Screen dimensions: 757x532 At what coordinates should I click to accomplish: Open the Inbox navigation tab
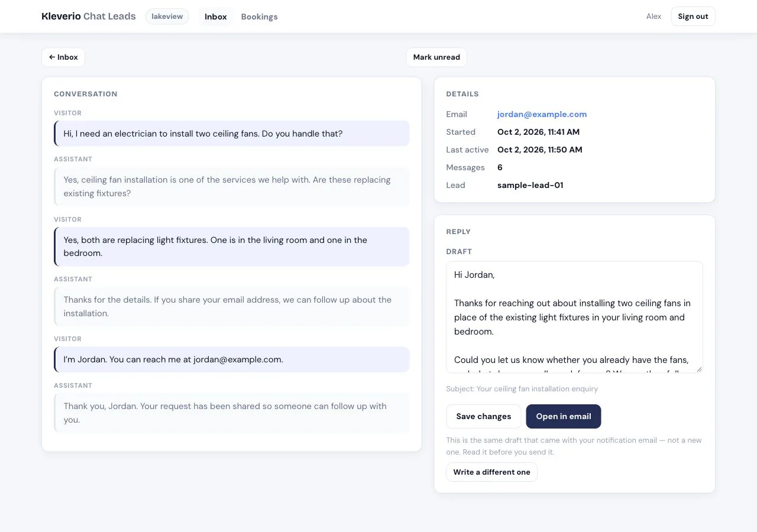(x=216, y=17)
